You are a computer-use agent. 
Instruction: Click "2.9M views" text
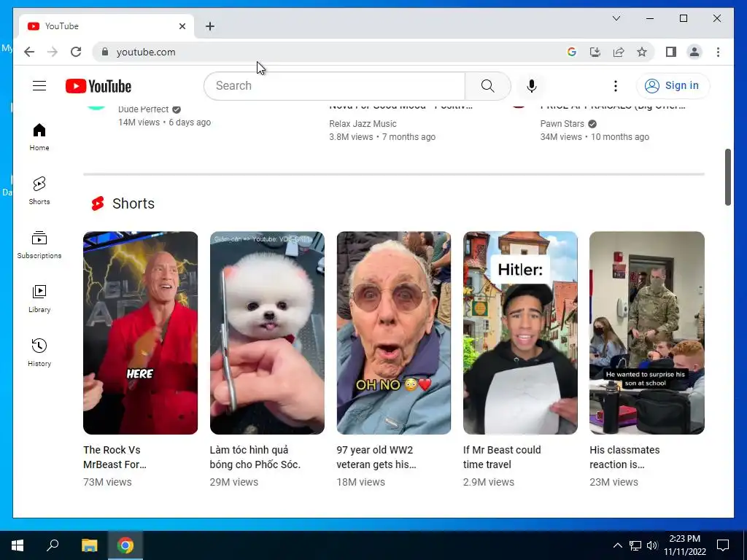point(489,482)
